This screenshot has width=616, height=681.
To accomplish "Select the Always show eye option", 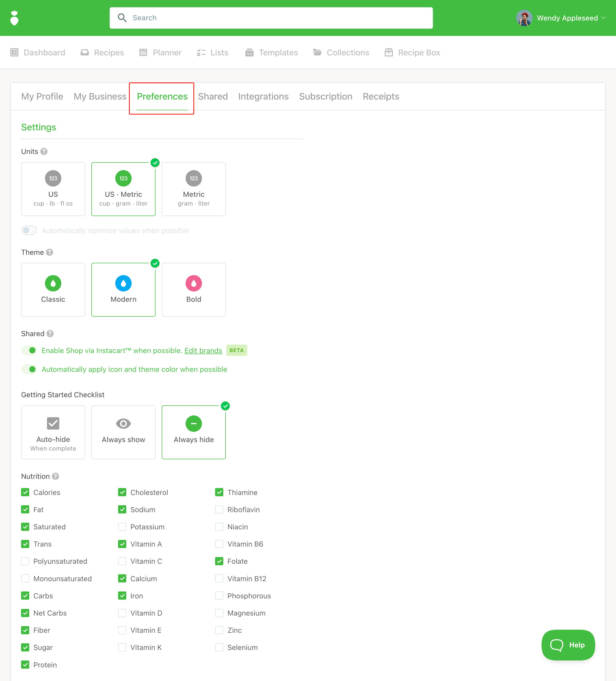I will pyautogui.click(x=123, y=432).
